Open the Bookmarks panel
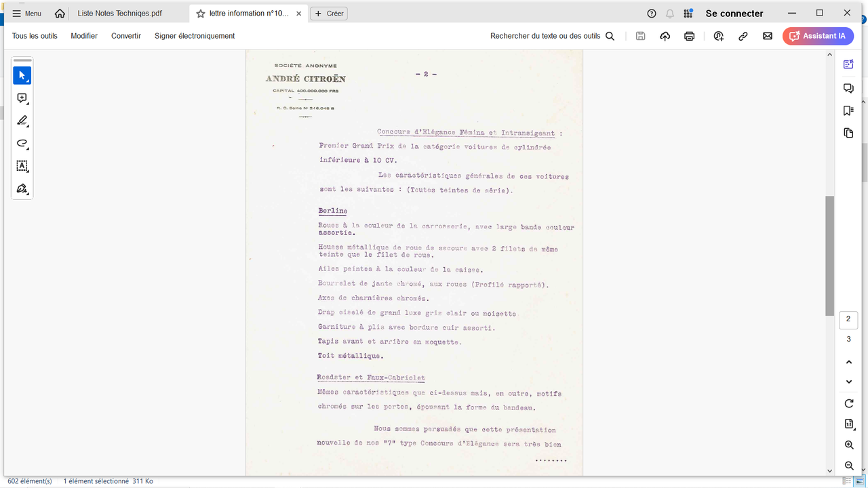Image resolution: width=868 pixels, height=488 pixels. [848, 110]
